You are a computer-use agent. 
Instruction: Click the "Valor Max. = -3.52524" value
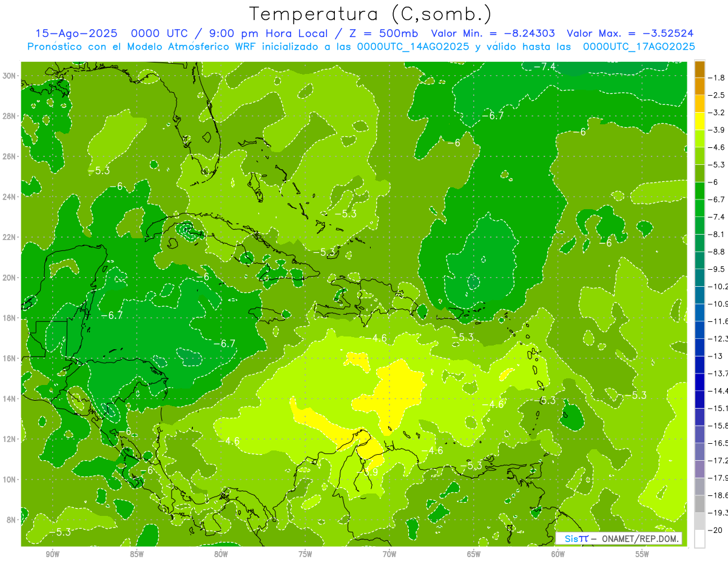(x=630, y=34)
